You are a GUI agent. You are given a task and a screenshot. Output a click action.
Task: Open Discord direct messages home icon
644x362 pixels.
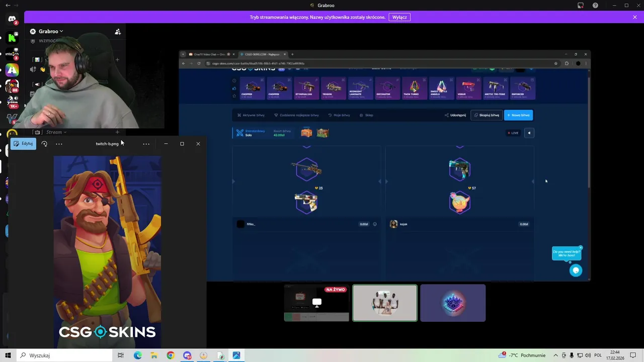pyautogui.click(x=12, y=19)
